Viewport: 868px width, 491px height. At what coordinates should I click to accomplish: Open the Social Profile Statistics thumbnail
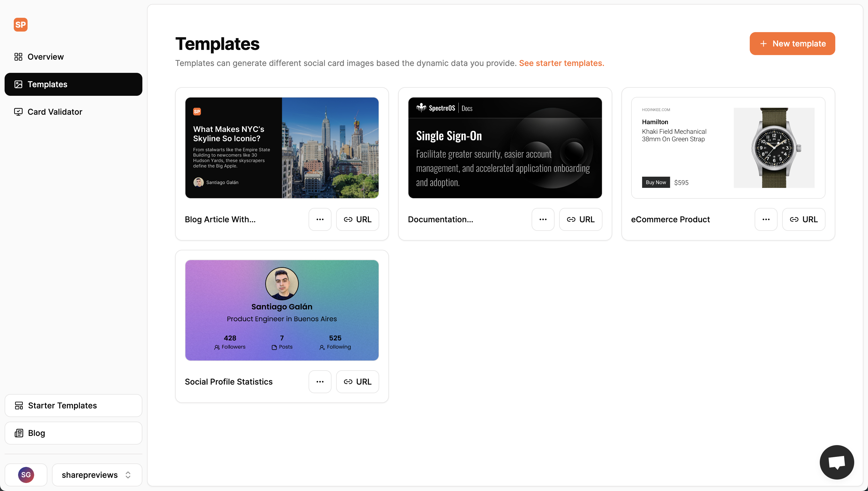pyautogui.click(x=282, y=310)
